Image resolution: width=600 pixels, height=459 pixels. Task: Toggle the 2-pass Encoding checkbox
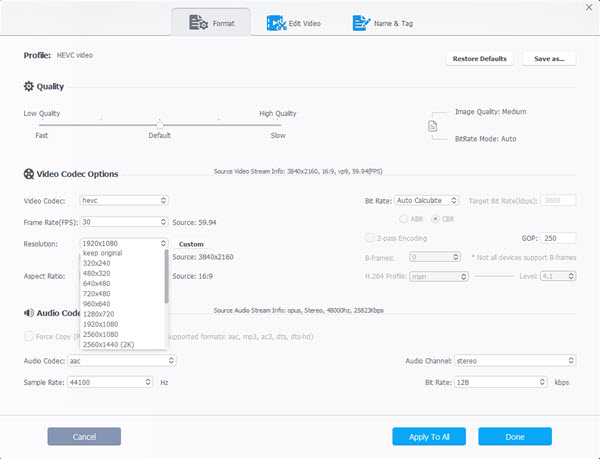coord(370,238)
